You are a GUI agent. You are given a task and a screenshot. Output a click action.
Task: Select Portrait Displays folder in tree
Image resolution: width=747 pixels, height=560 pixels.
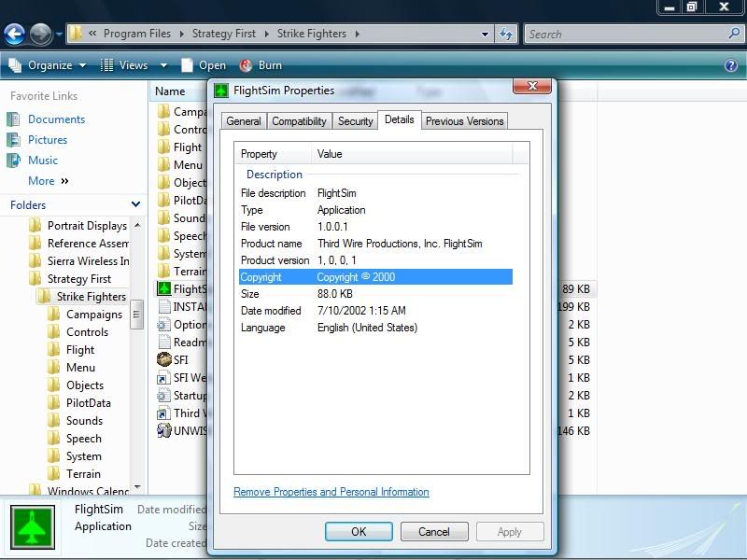[x=87, y=225]
